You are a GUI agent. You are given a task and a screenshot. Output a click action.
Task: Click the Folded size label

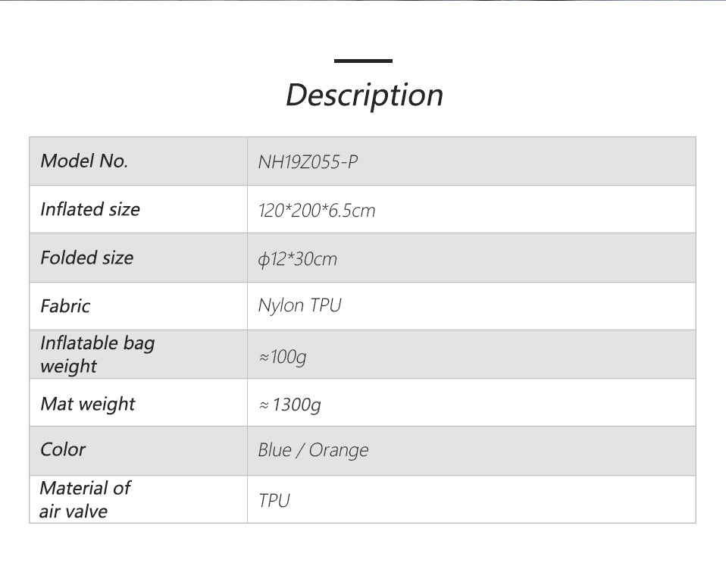pyautogui.click(x=86, y=258)
